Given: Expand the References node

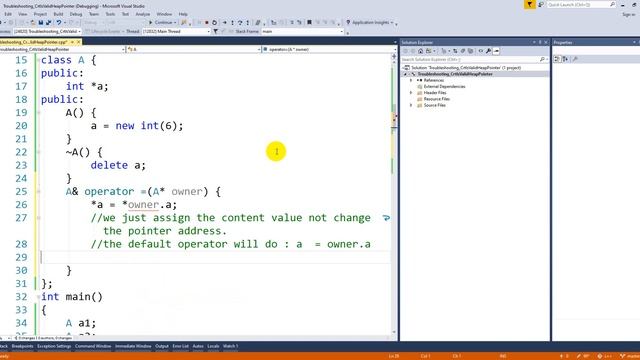Looking at the screenshot, I should [411, 80].
